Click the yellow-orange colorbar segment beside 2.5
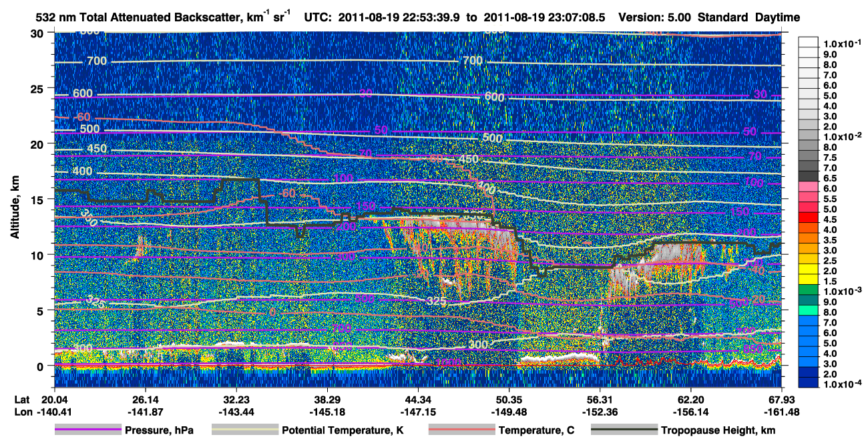This screenshot has height=445, width=868. coord(808,260)
